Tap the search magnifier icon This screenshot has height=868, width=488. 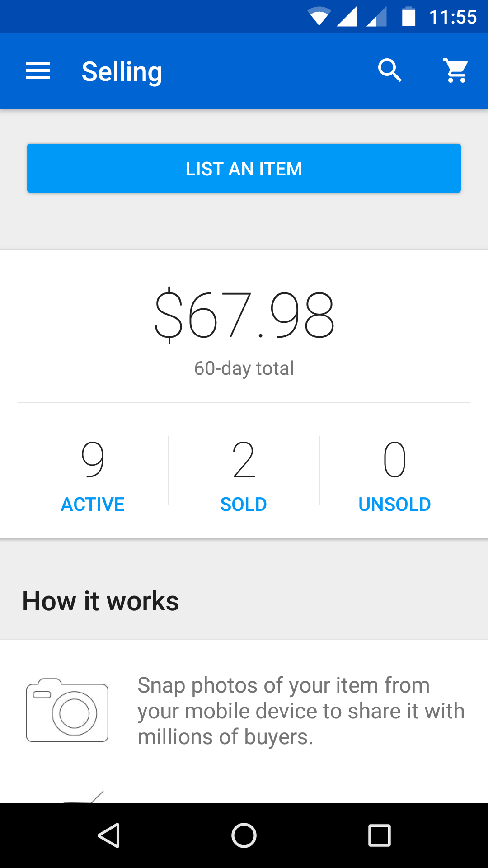pos(389,71)
